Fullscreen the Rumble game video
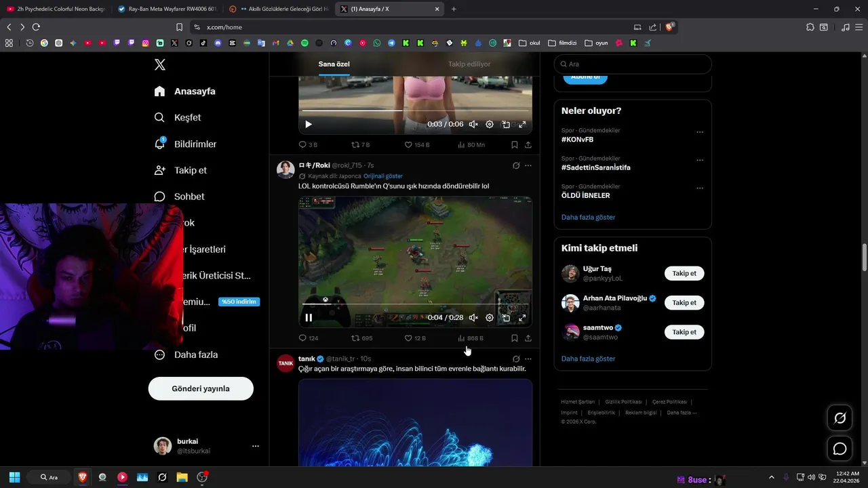868x488 pixels. (522, 317)
